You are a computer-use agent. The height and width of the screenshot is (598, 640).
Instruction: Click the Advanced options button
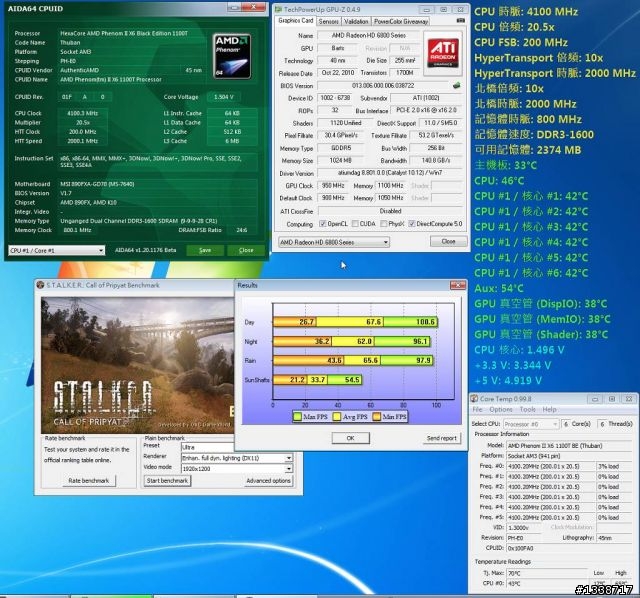coord(268,480)
